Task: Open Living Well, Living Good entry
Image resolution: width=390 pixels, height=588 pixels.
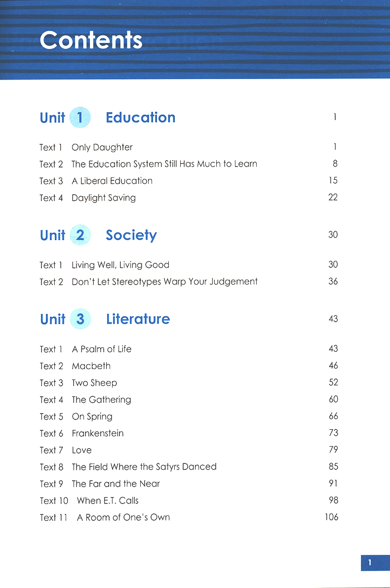Action: click(x=120, y=265)
